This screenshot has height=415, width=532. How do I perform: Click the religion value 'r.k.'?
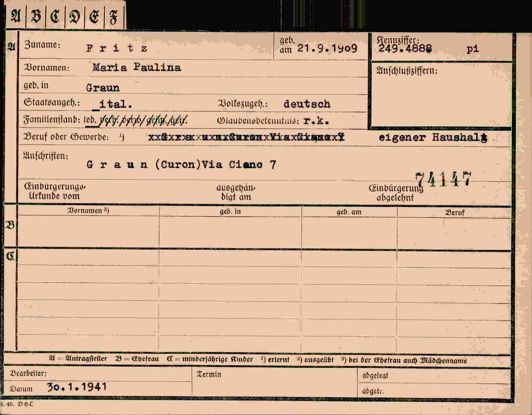[316, 121]
